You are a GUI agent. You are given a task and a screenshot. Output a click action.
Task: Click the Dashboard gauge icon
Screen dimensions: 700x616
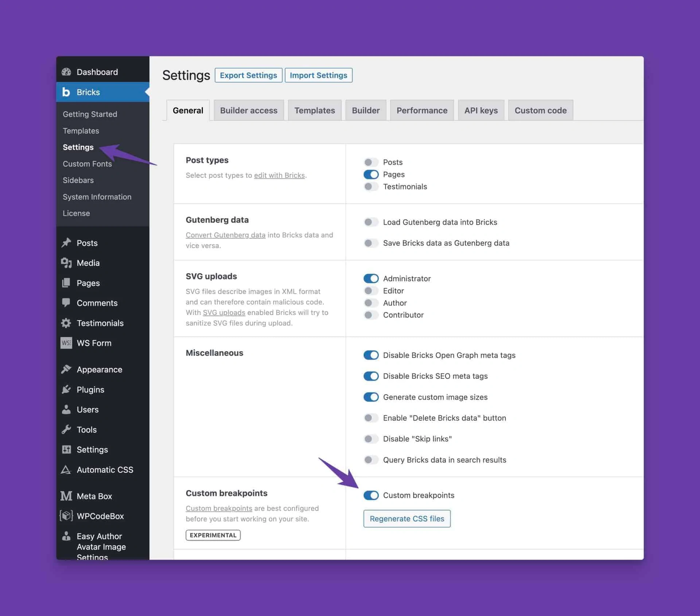point(66,72)
